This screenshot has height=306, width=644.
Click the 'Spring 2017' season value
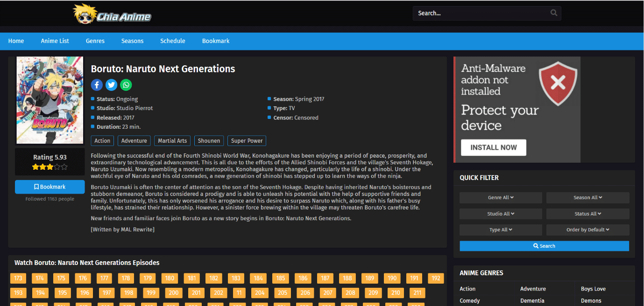point(310,99)
